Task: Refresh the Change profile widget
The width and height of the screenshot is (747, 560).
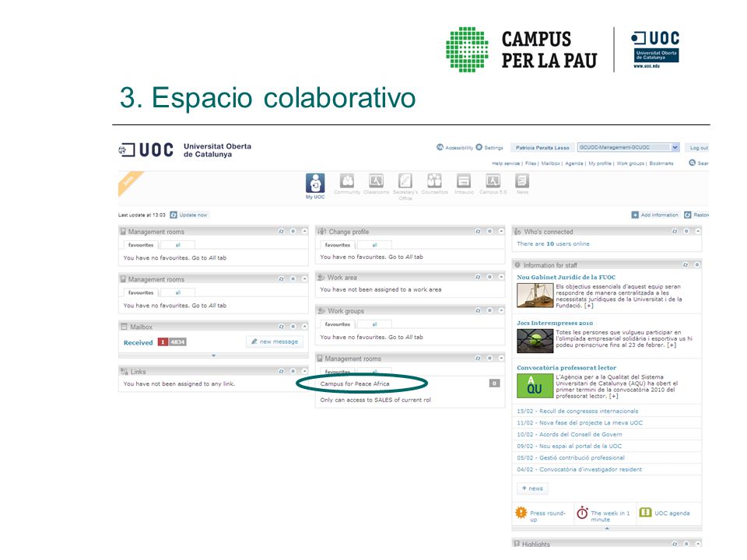Action: click(x=478, y=231)
